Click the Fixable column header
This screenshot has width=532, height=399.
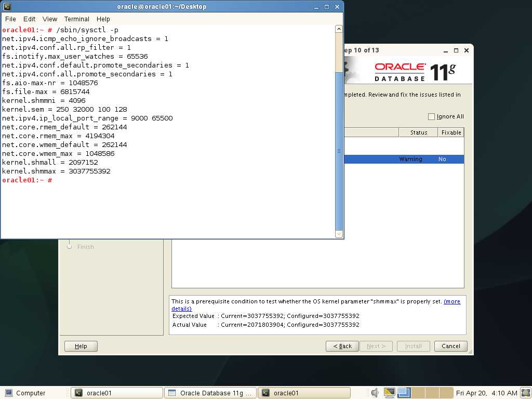[451, 132]
